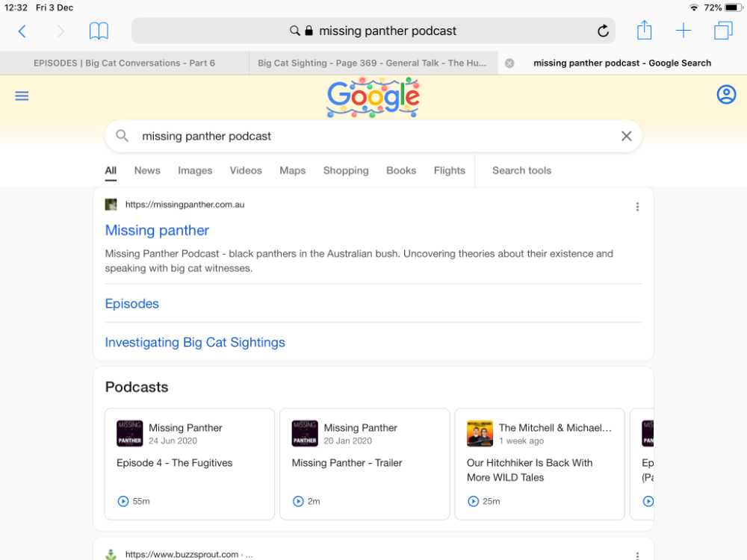Select the Maps search filter
Viewport: 747px width, 560px height.
click(x=293, y=170)
